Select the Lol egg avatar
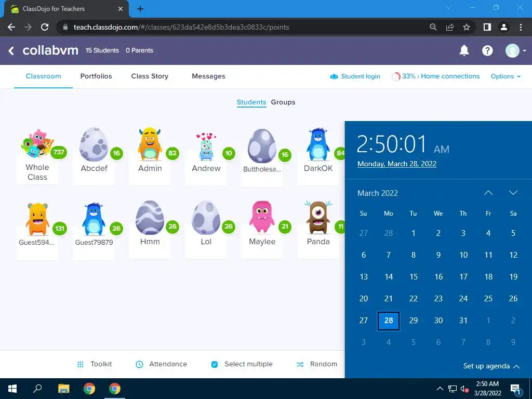Viewport: 532px width, 399px height. pyautogui.click(x=206, y=218)
